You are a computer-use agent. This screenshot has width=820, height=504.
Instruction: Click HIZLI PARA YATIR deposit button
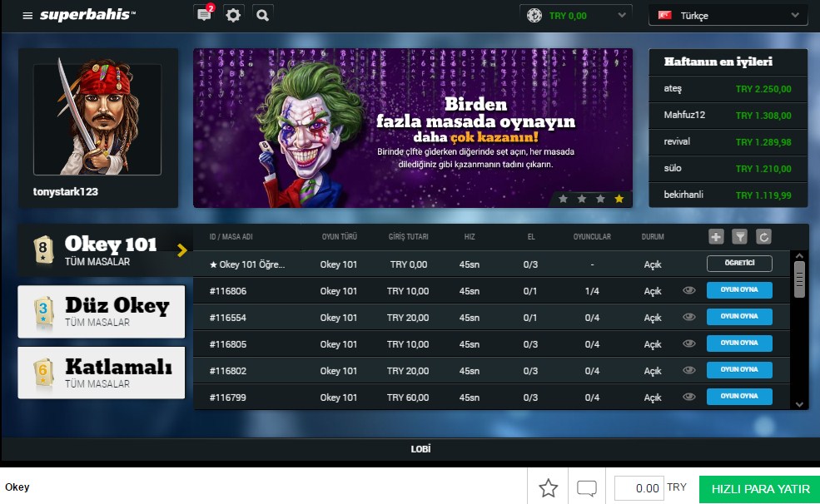click(x=759, y=488)
